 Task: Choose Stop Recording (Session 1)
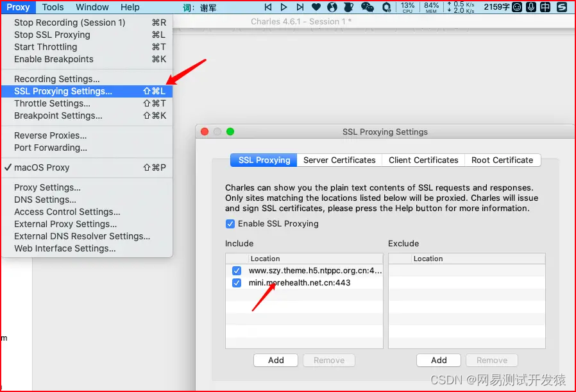87,22
